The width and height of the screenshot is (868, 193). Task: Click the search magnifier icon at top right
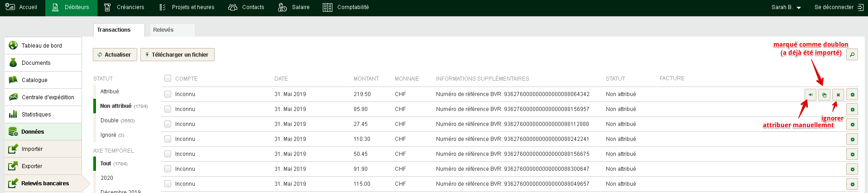coord(852,55)
